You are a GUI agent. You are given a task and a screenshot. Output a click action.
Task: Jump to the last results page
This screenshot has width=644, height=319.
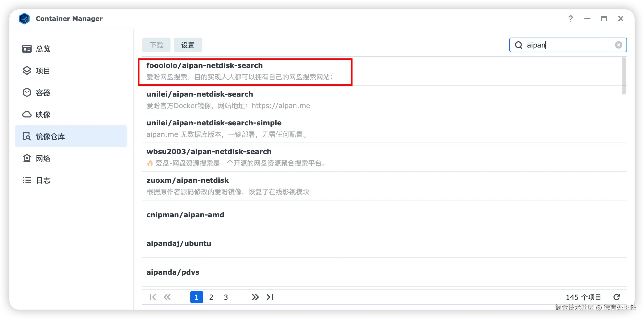270,297
